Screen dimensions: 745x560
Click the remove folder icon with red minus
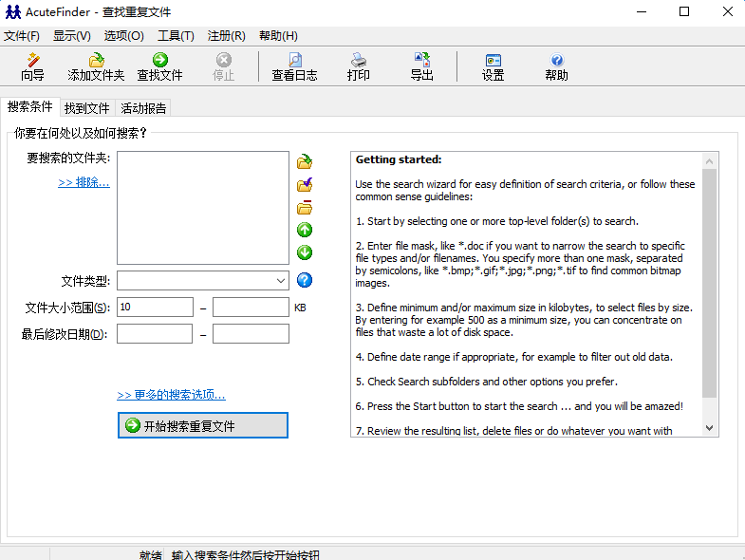point(305,208)
